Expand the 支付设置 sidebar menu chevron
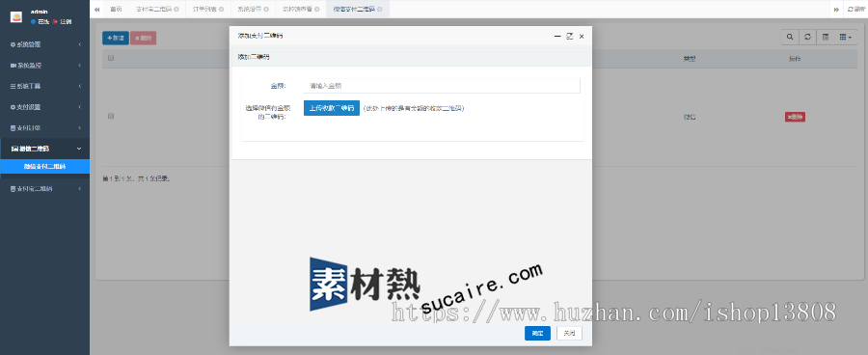868x355 pixels. [80, 107]
